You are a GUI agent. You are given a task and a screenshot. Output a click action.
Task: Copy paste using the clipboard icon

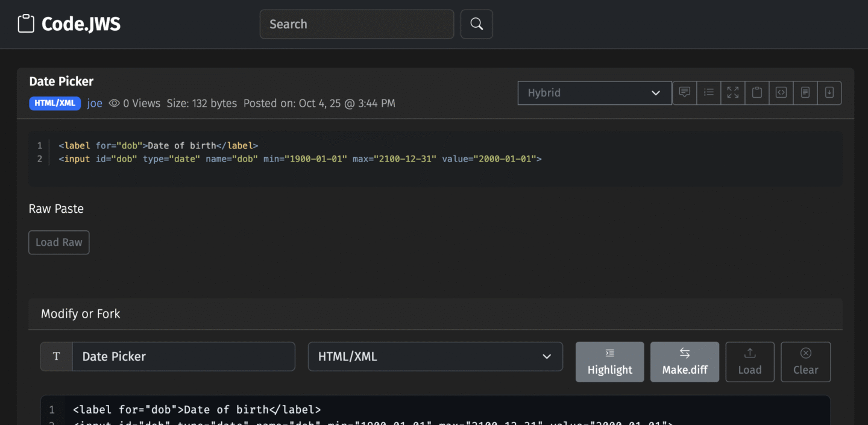(757, 93)
